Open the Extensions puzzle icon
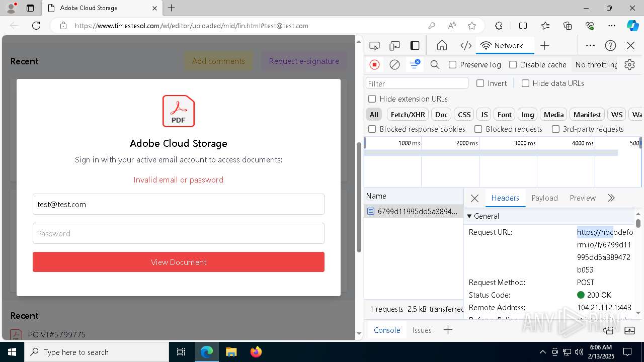The height and width of the screenshot is (362, 644). [499, 26]
